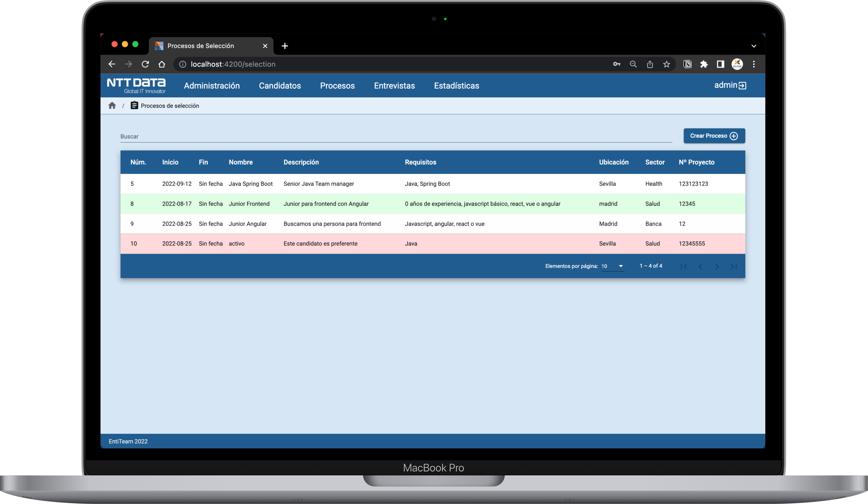868x504 pixels.
Task: Click the Crear Proceso button
Action: coord(714,136)
